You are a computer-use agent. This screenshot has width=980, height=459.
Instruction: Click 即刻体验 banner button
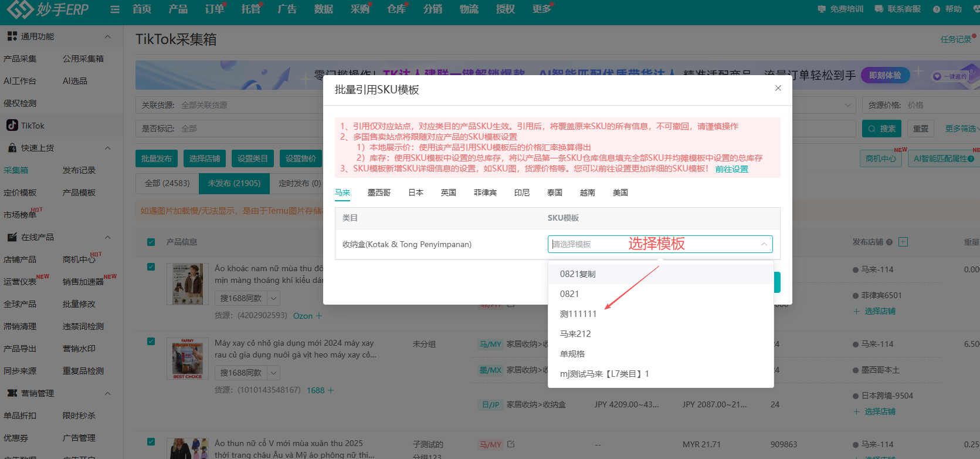pos(885,75)
